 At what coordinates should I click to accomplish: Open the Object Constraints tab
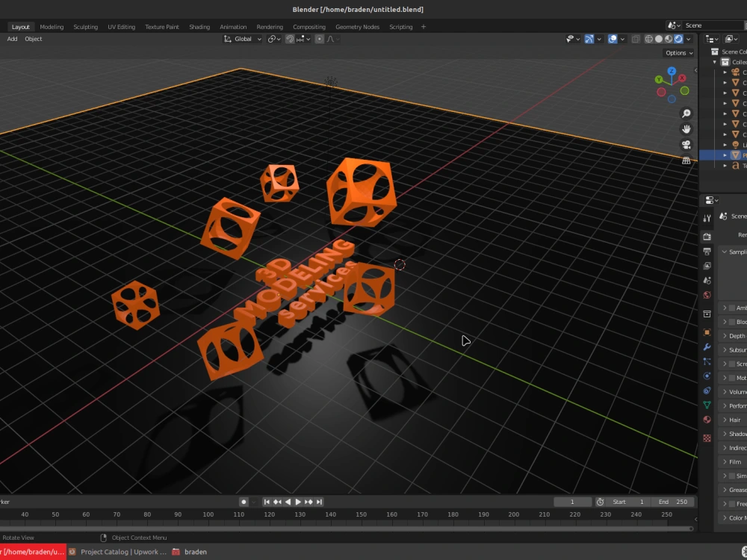click(x=707, y=391)
